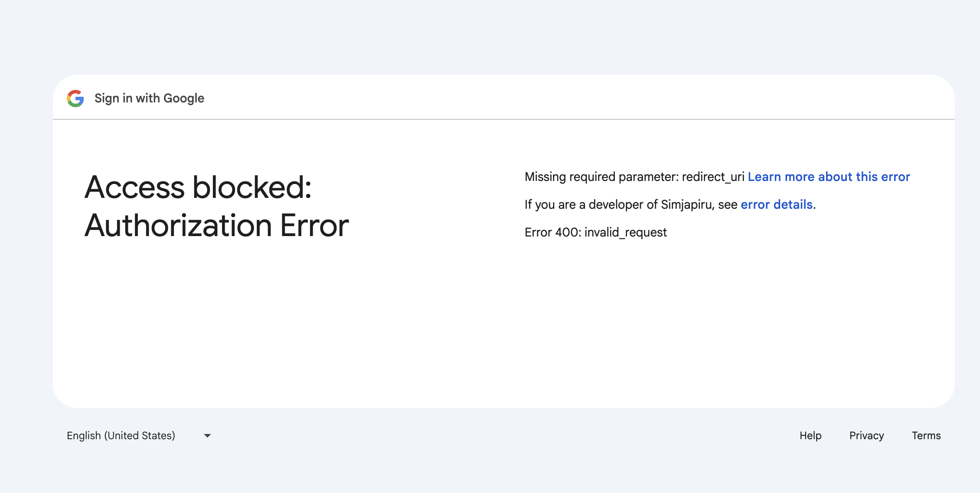Click the Google "G" logo

click(75, 99)
